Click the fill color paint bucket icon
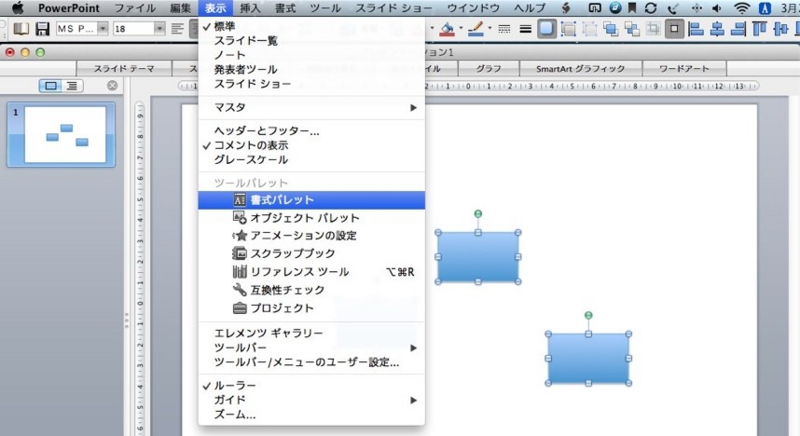800x436 pixels. [447, 29]
